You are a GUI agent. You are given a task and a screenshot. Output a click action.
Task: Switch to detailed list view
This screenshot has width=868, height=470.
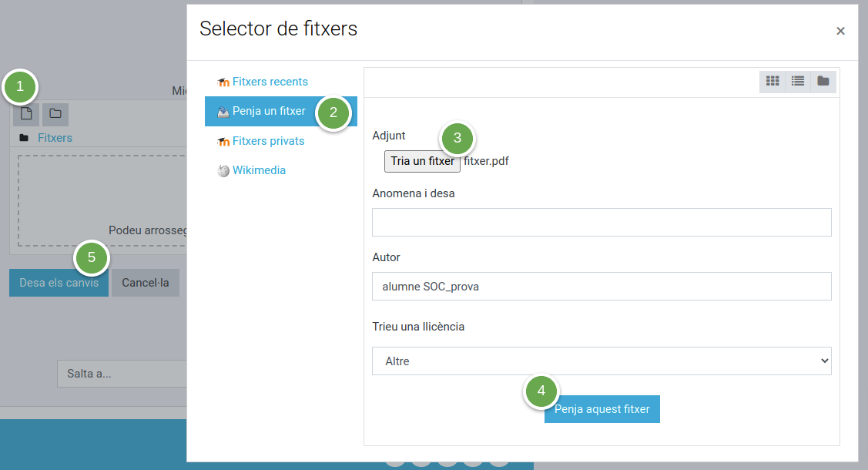click(x=798, y=82)
